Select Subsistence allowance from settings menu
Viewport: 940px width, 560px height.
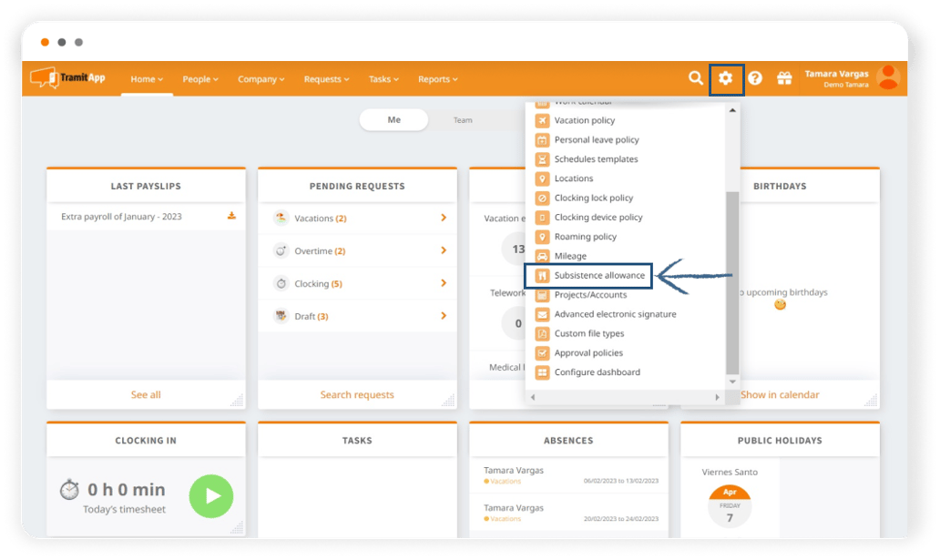click(598, 275)
